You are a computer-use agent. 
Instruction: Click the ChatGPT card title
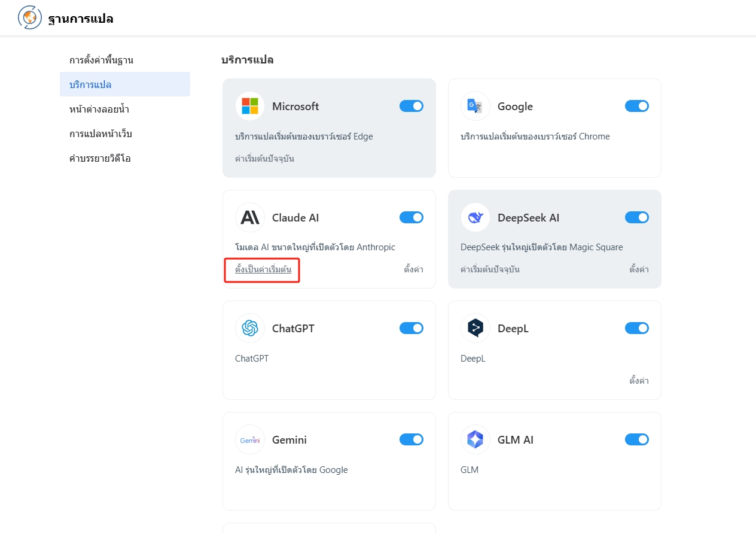tap(293, 328)
